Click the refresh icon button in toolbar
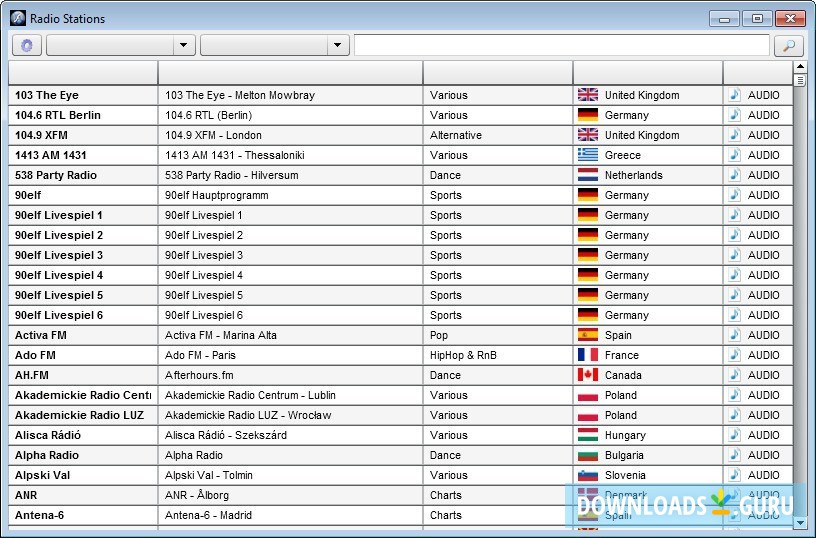Viewport: 816px width, 538px height. 27,45
